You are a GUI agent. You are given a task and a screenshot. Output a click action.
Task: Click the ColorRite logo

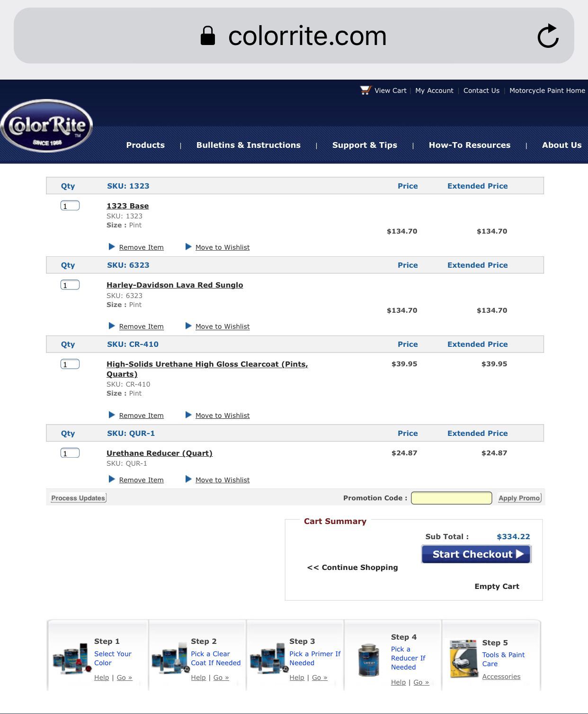click(x=46, y=126)
